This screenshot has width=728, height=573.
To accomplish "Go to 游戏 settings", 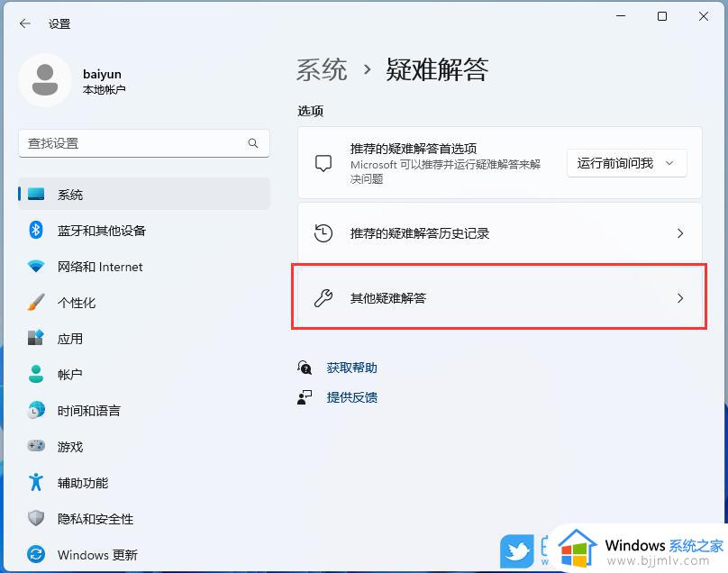I will pyautogui.click(x=144, y=446).
